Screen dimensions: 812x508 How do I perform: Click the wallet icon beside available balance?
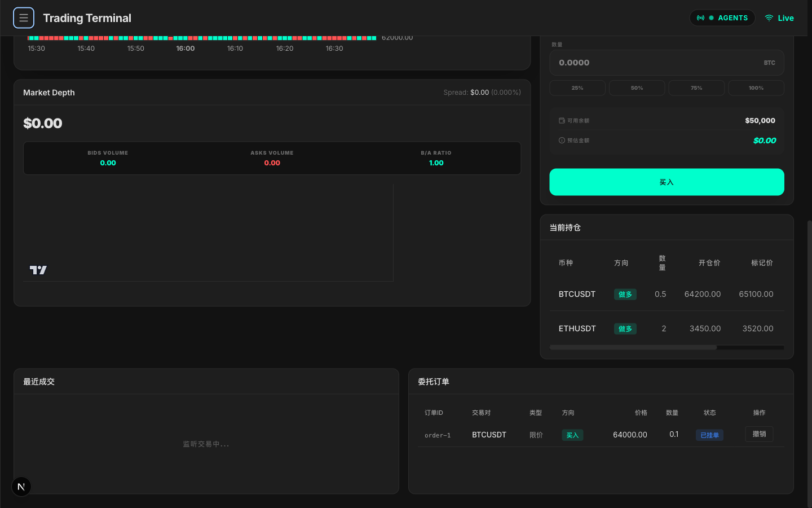(562, 121)
